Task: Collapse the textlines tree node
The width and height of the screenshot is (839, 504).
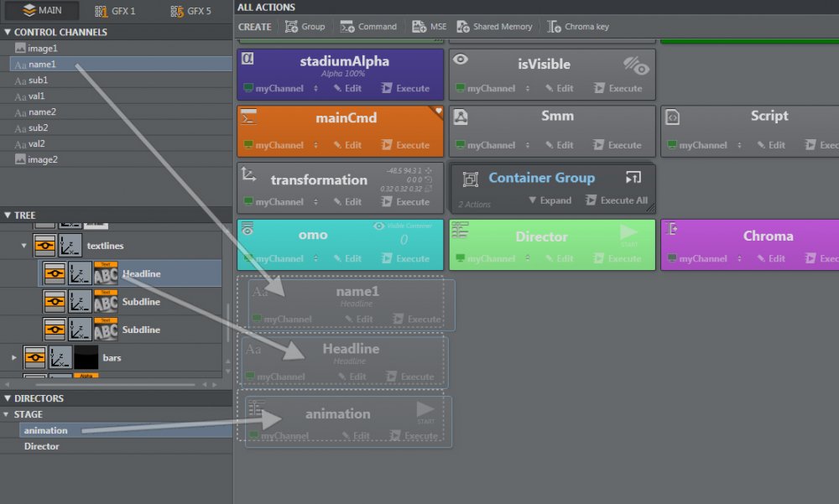Action: [23, 246]
